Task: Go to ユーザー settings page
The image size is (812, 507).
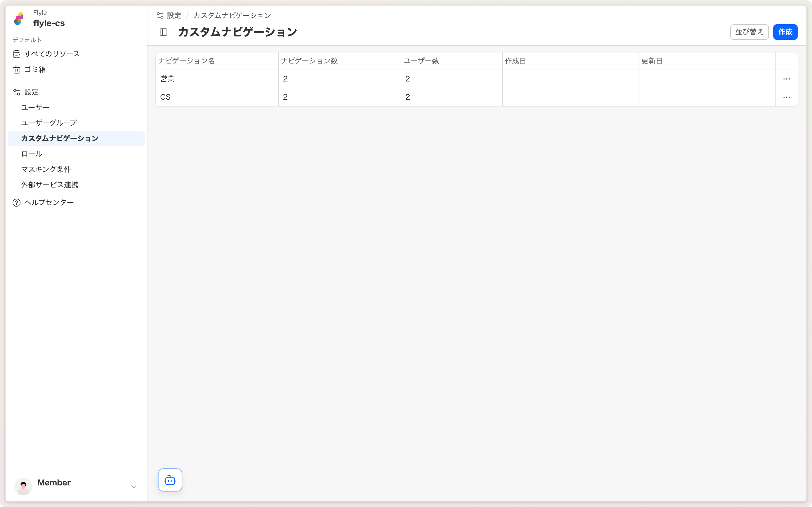Action: [x=35, y=107]
